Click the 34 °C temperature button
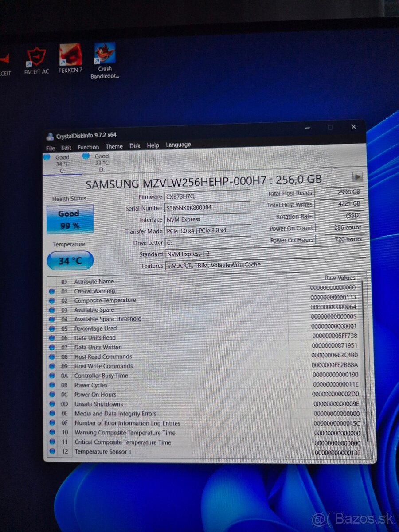399x532 pixels. pos(69,260)
